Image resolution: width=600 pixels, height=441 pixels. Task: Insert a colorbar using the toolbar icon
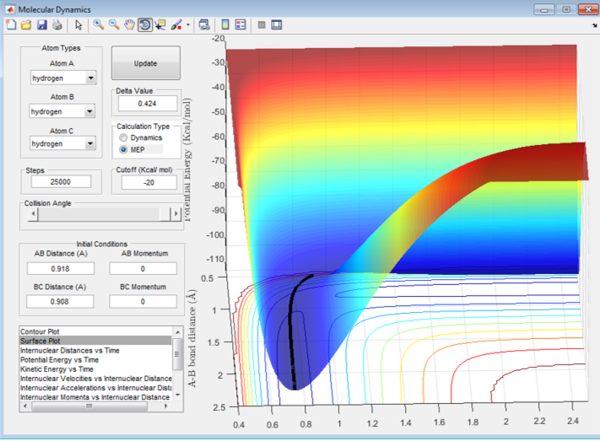pyautogui.click(x=223, y=23)
